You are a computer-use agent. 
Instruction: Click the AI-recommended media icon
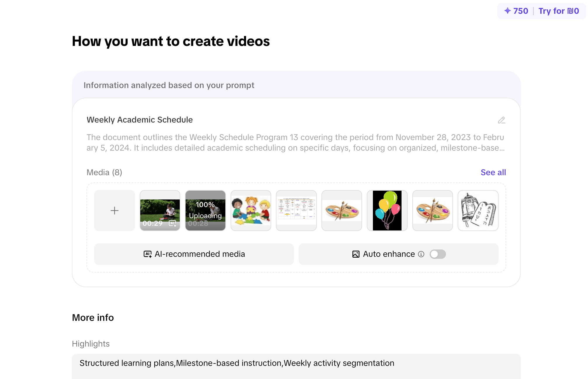[x=148, y=254]
